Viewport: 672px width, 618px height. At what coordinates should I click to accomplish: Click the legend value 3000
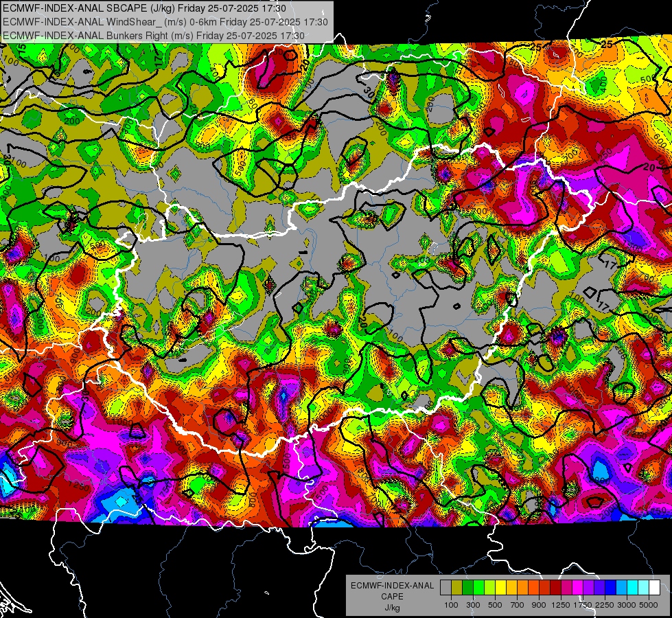pyautogui.click(x=627, y=605)
